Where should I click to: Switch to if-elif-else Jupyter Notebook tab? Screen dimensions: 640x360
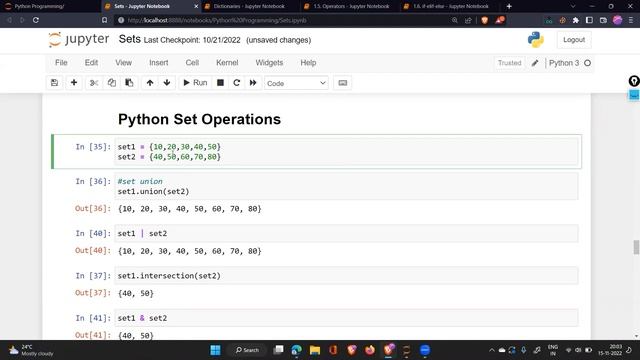click(x=451, y=6)
